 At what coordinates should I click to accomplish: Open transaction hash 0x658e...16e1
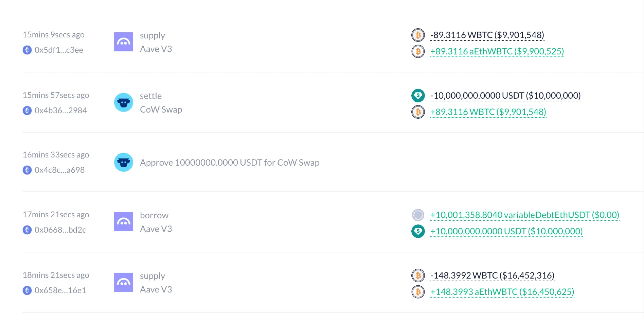click(x=60, y=290)
